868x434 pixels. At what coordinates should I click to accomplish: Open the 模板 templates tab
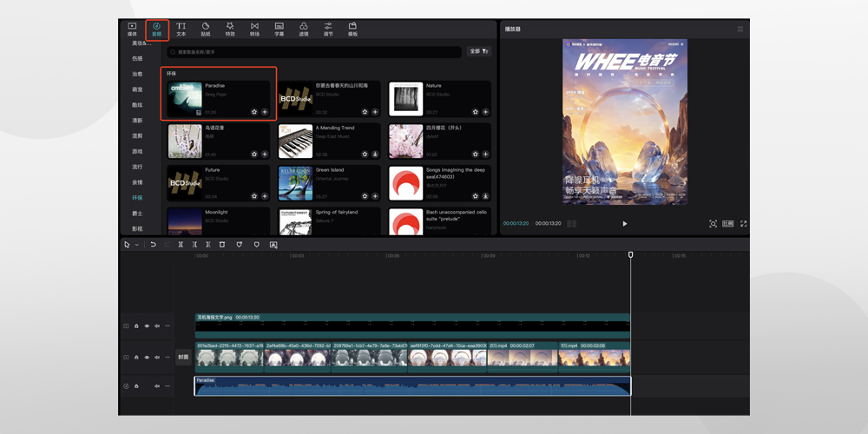(352, 29)
